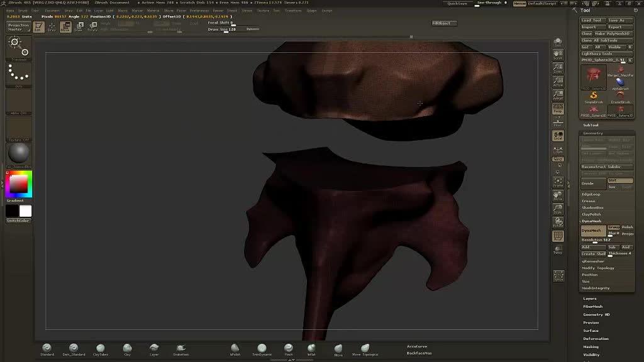Open the Preferences menu

click(199, 11)
